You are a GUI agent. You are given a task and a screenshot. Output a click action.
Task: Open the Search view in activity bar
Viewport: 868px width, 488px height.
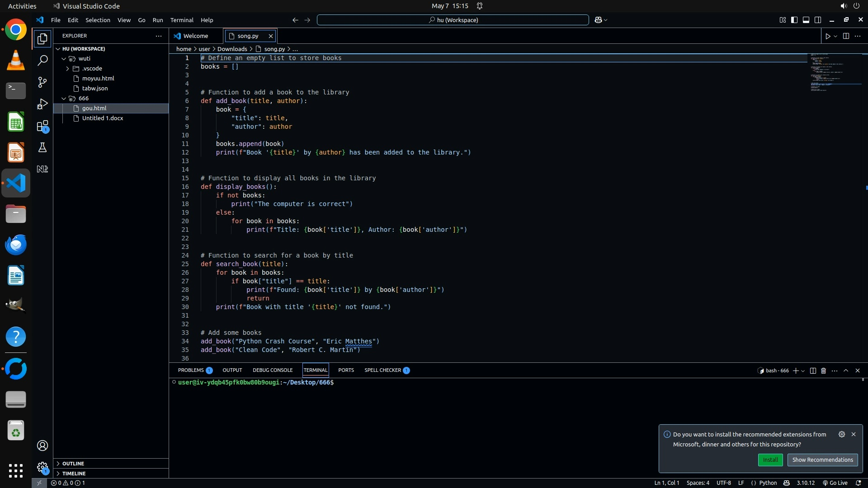coord(42,61)
